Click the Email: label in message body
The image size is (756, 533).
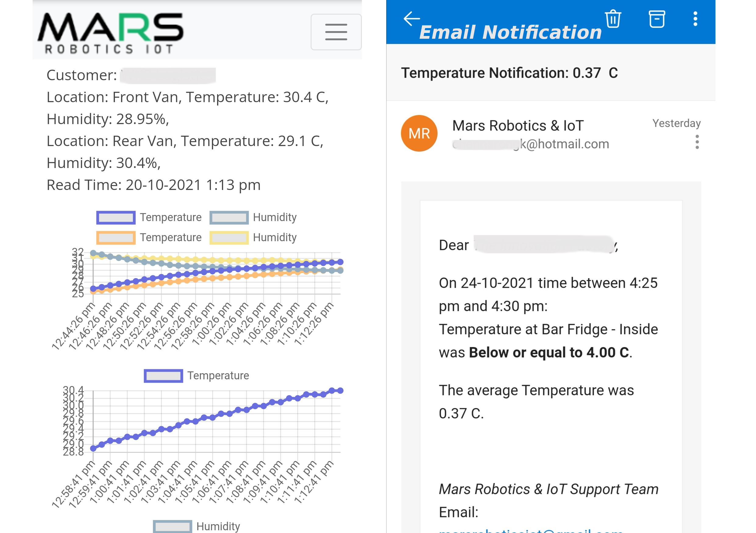[458, 513]
